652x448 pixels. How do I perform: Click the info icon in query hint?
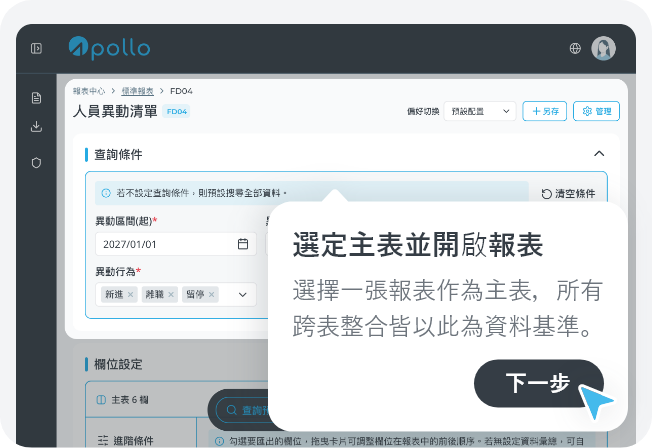point(106,193)
